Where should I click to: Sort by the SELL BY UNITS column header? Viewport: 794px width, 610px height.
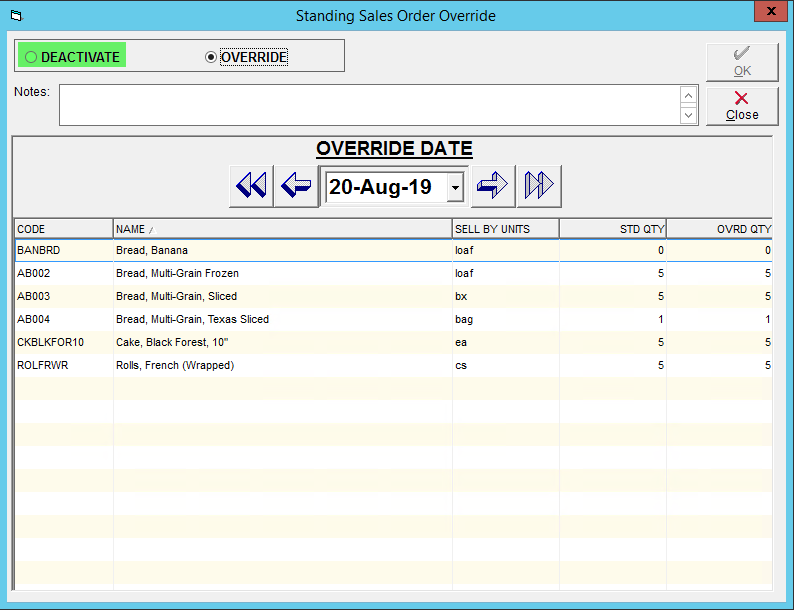click(505, 229)
